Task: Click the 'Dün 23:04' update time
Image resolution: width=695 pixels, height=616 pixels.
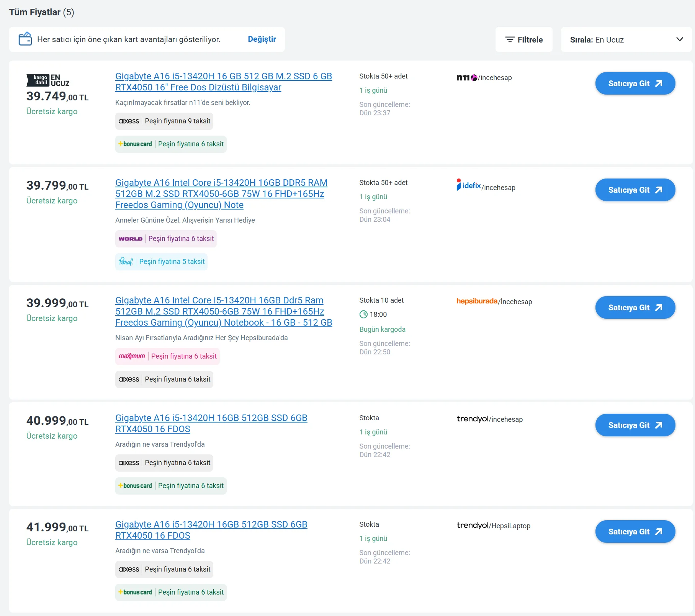Action: 374,220
